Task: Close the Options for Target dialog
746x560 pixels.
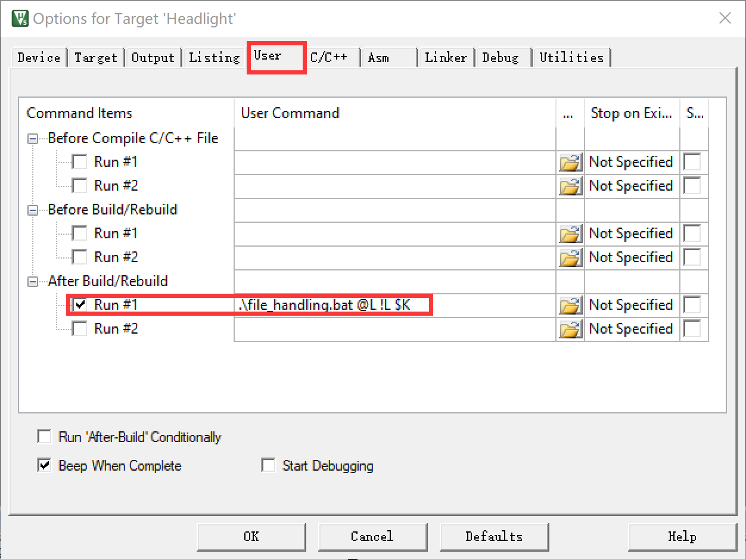Action: point(725,18)
